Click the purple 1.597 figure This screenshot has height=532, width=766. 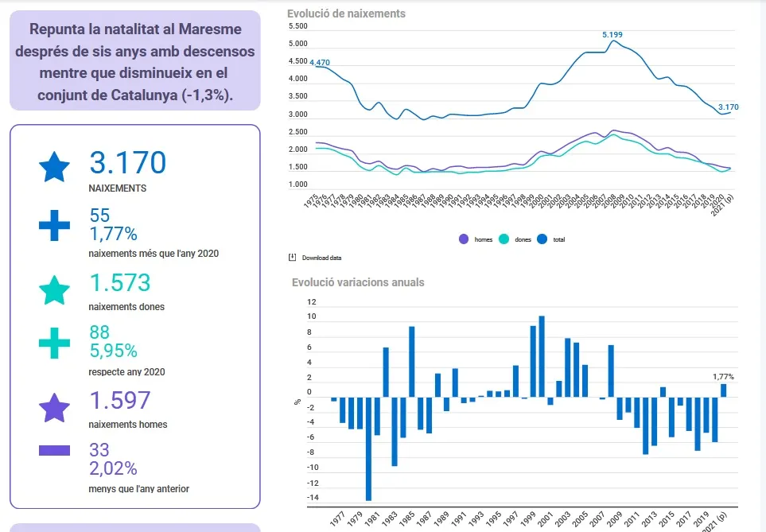point(120,401)
